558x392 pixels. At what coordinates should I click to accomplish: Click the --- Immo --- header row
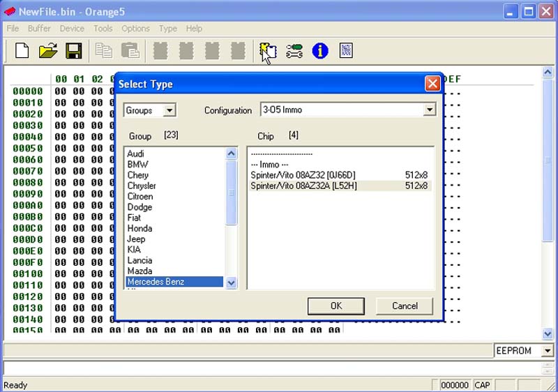[x=340, y=165]
